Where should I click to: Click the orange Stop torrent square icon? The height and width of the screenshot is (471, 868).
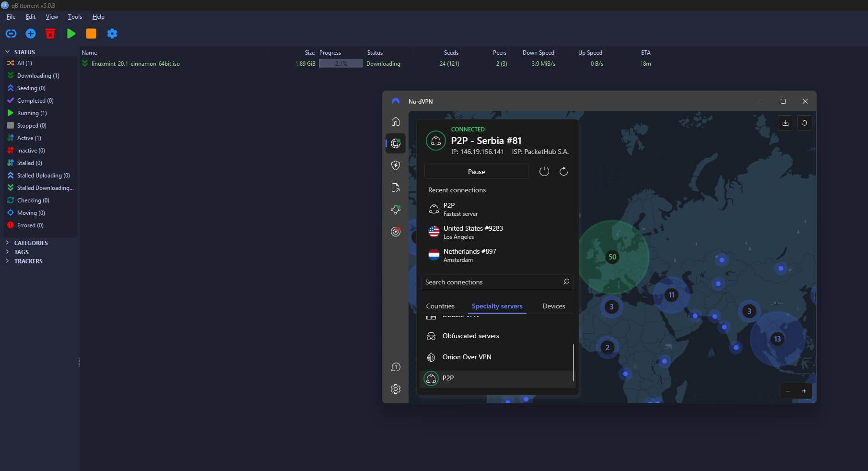click(x=91, y=34)
